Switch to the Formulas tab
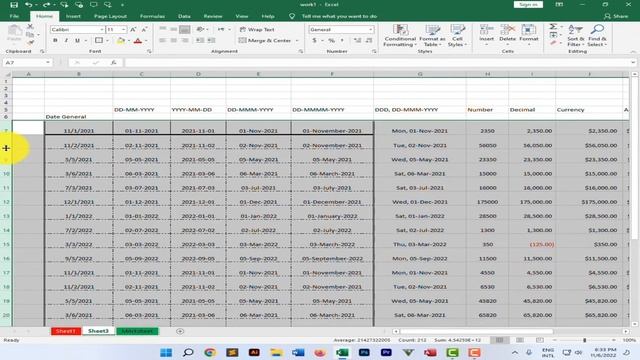This screenshot has height=360, width=640. click(x=152, y=16)
